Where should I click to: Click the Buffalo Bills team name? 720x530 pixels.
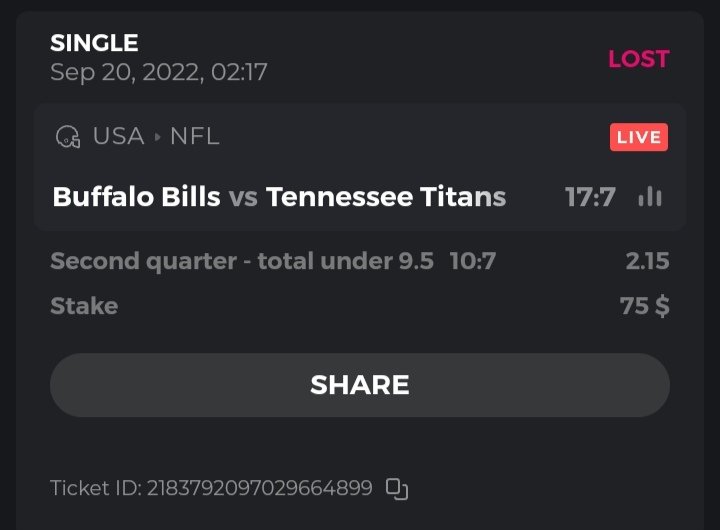tap(136, 197)
